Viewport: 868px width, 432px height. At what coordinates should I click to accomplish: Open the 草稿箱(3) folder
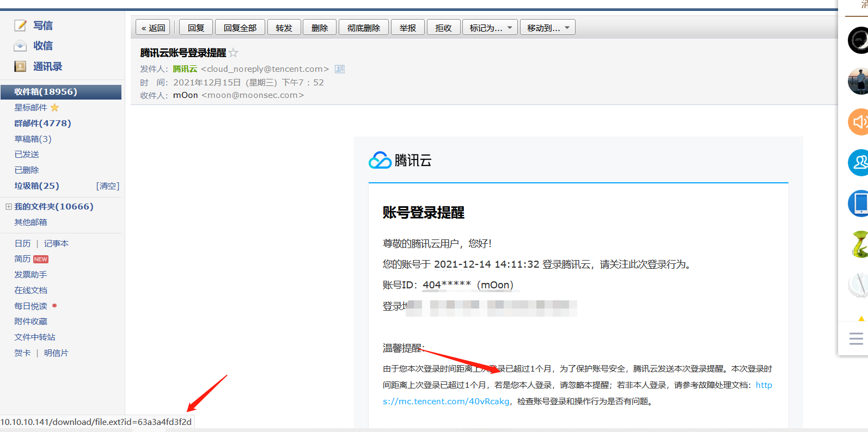point(33,139)
